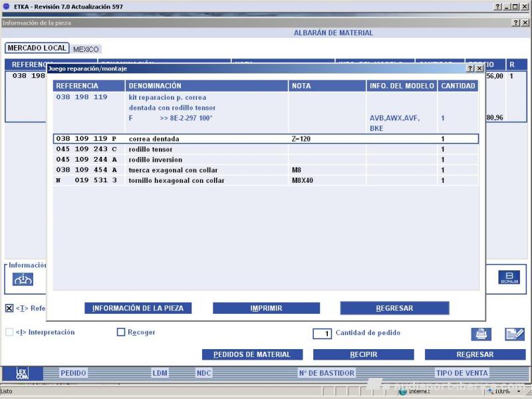
Task: Click the Bonus icon button
Action: [x=509, y=277]
